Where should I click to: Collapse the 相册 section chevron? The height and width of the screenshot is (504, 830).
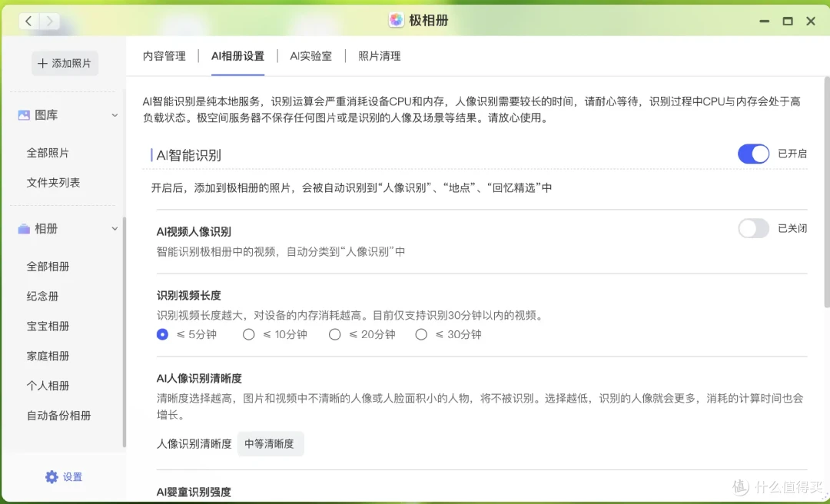tap(115, 229)
